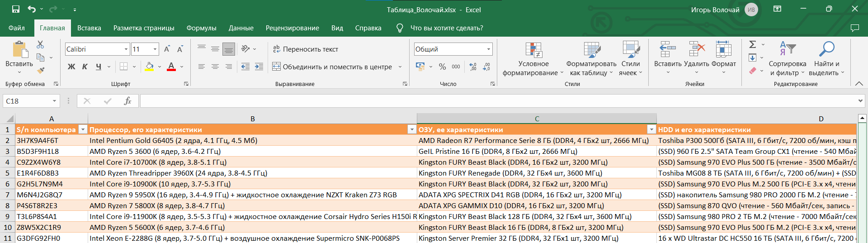This screenshot has height=243, width=868.
Task: Click the Save icon in the quick access toolbar
Action: click(x=16, y=9)
